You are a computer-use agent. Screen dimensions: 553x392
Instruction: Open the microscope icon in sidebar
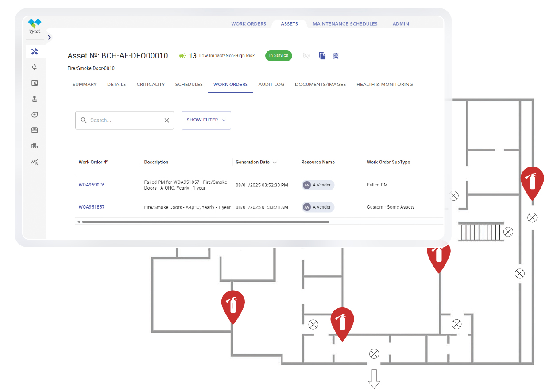pyautogui.click(x=35, y=67)
